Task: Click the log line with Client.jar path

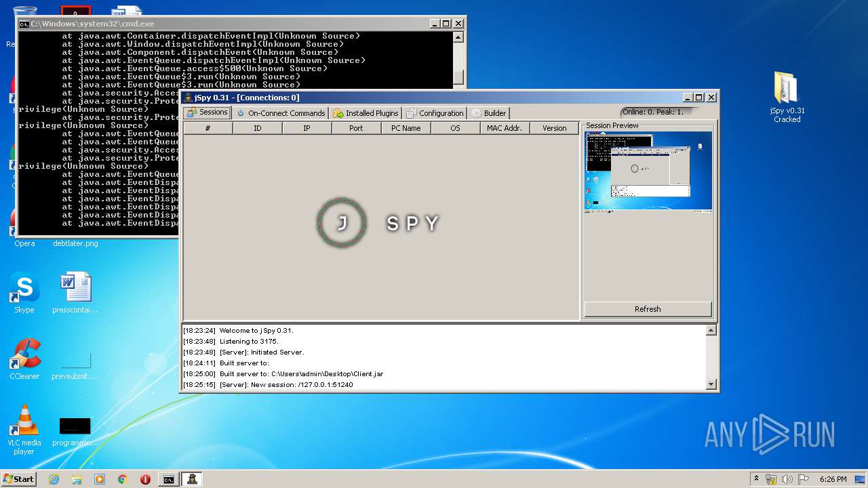Action: (x=283, y=374)
